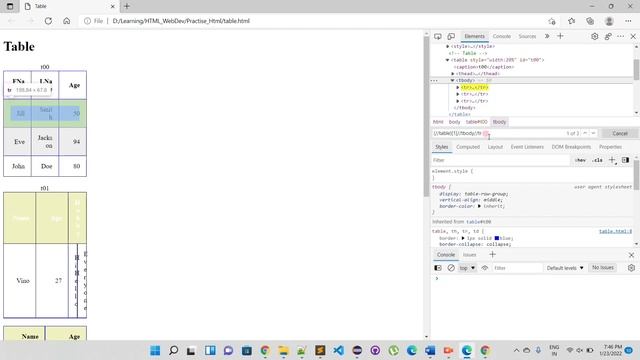Create live expression eye icon
The image size is (640, 360).
485,268
